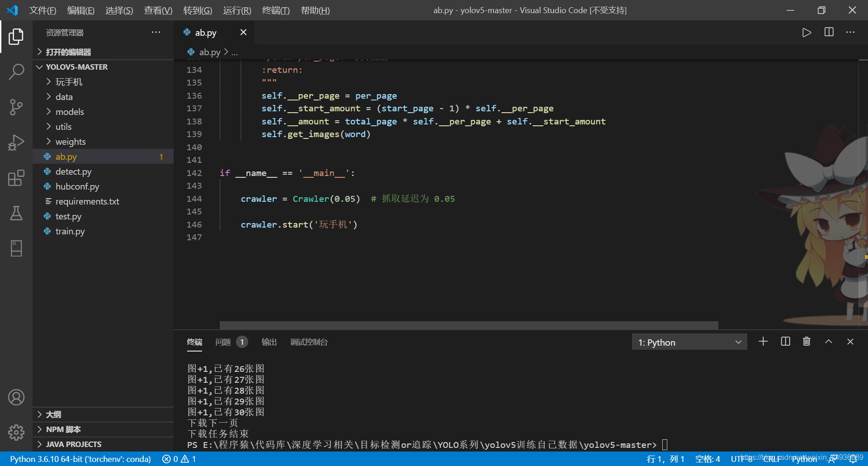Viewport: 868px width, 466px height.
Task: Click the editor horizontal scrollbar
Action: [x=469, y=325]
